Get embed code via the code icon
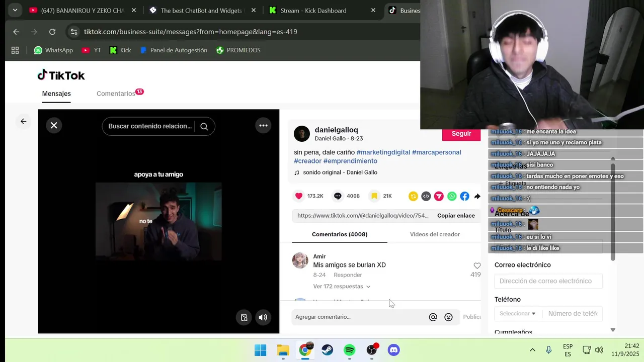This screenshot has width=644, height=362. (426, 196)
